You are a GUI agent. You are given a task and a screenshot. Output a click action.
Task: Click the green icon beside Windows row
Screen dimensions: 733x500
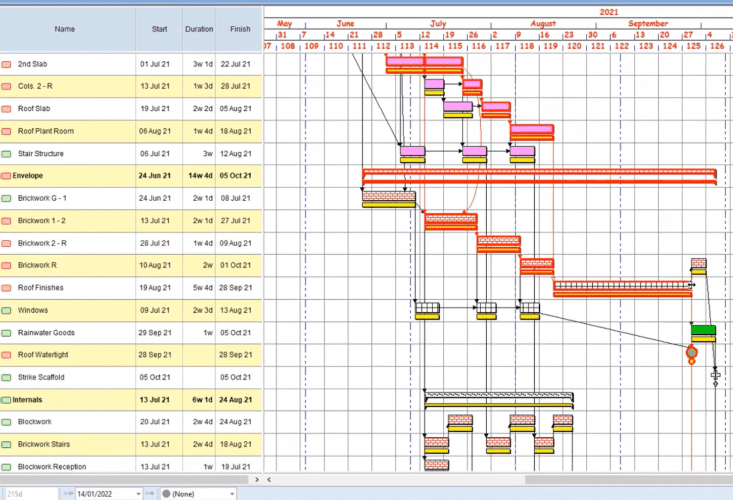pyautogui.click(x=7, y=310)
